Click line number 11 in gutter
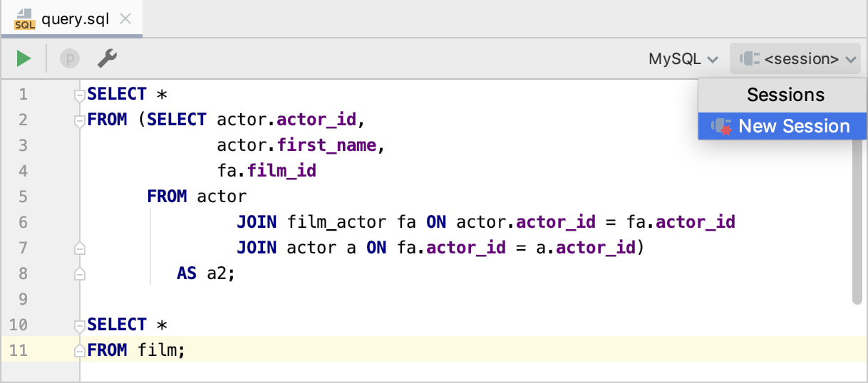The image size is (868, 383). click(19, 350)
